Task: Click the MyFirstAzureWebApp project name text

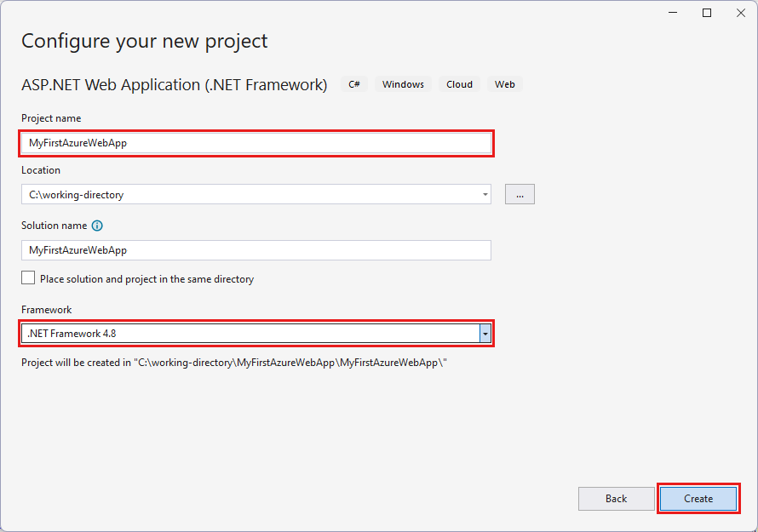Action: (78, 143)
